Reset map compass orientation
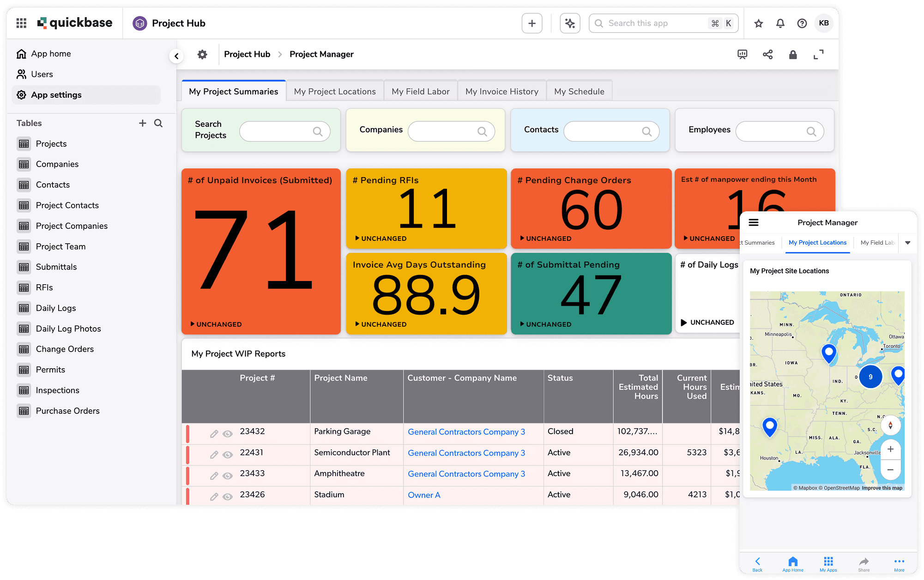The width and height of the screenshot is (924, 580). pos(890,425)
